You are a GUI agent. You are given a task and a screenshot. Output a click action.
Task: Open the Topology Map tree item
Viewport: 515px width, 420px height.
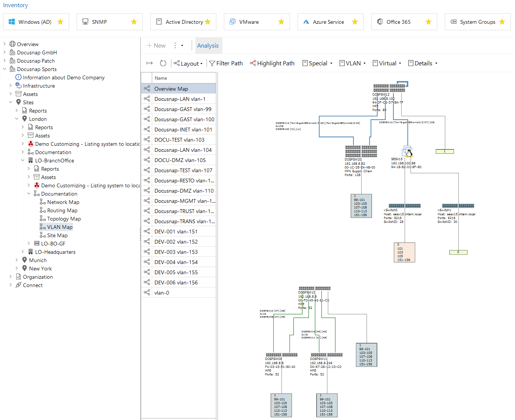click(x=64, y=219)
